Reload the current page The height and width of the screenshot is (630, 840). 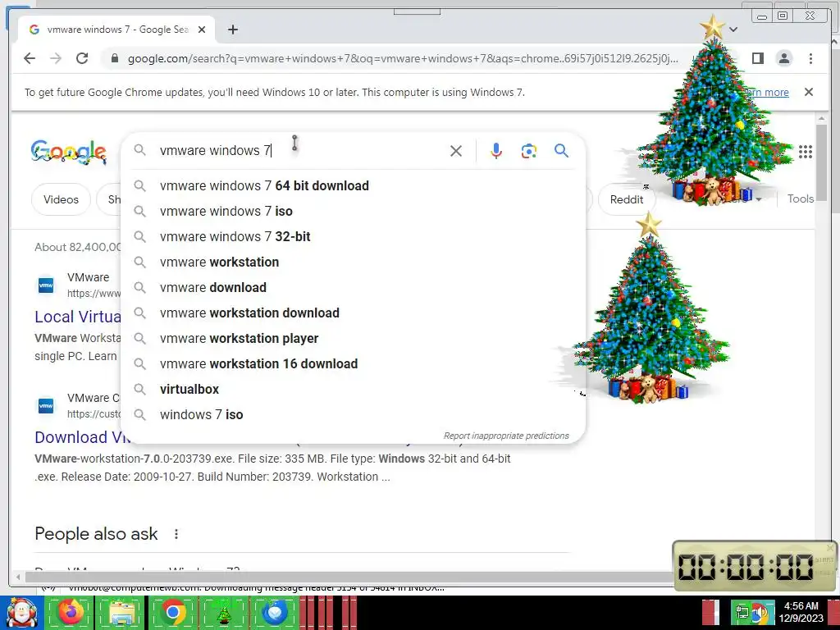point(82,58)
